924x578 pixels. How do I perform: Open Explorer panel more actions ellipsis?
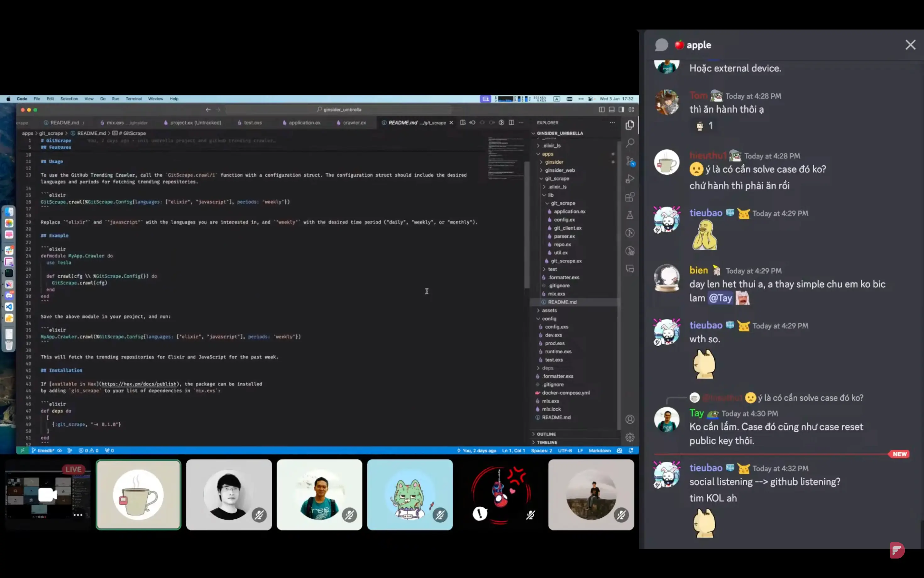click(x=612, y=123)
